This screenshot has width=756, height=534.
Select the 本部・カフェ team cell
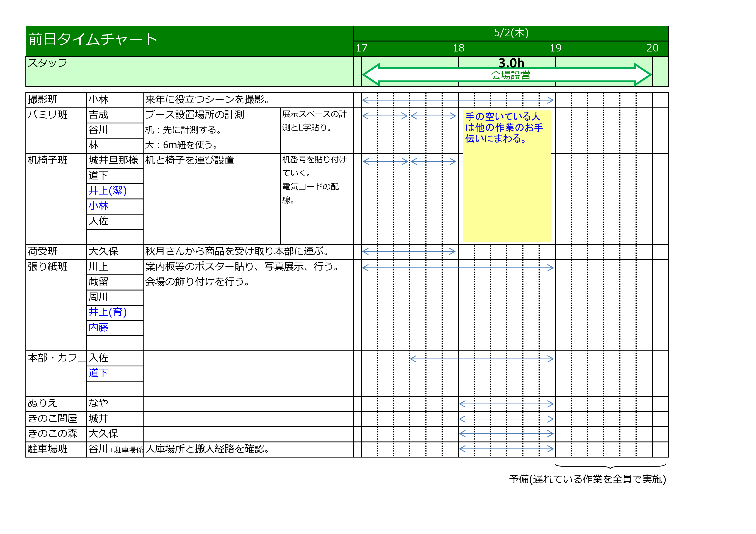point(56,374)
